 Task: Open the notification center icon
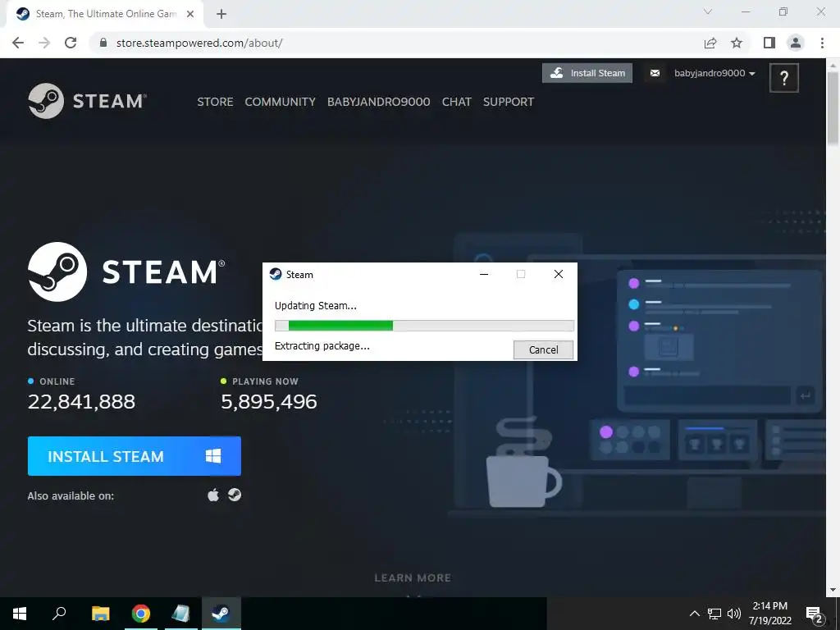pos(815,614)
